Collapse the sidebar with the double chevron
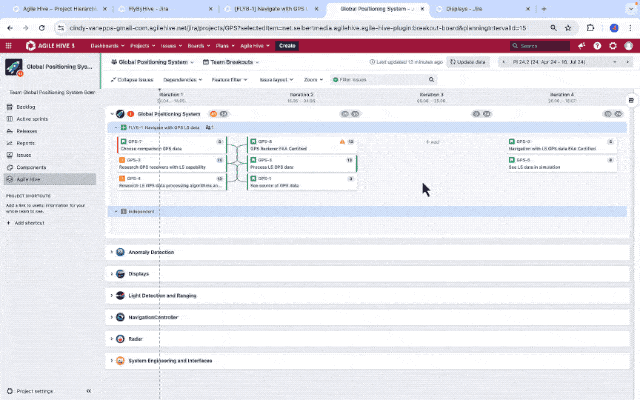640x400 pixels. click(x=89, y=391)
